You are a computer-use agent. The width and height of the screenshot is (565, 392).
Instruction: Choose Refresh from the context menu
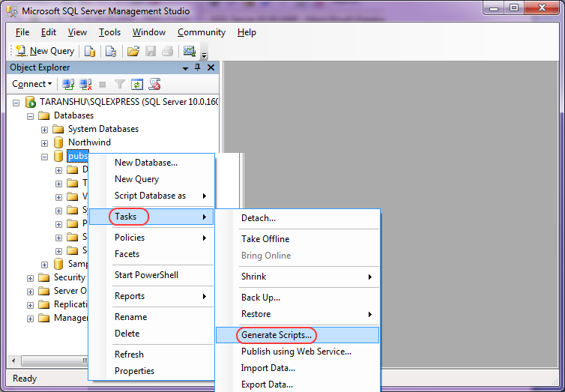point(151,355)
